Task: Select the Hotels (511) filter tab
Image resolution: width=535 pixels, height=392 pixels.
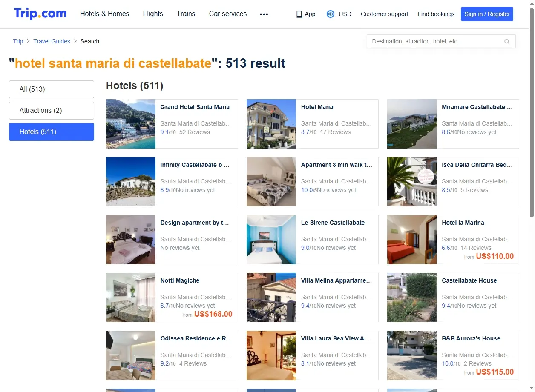Action: coord(52,132)
